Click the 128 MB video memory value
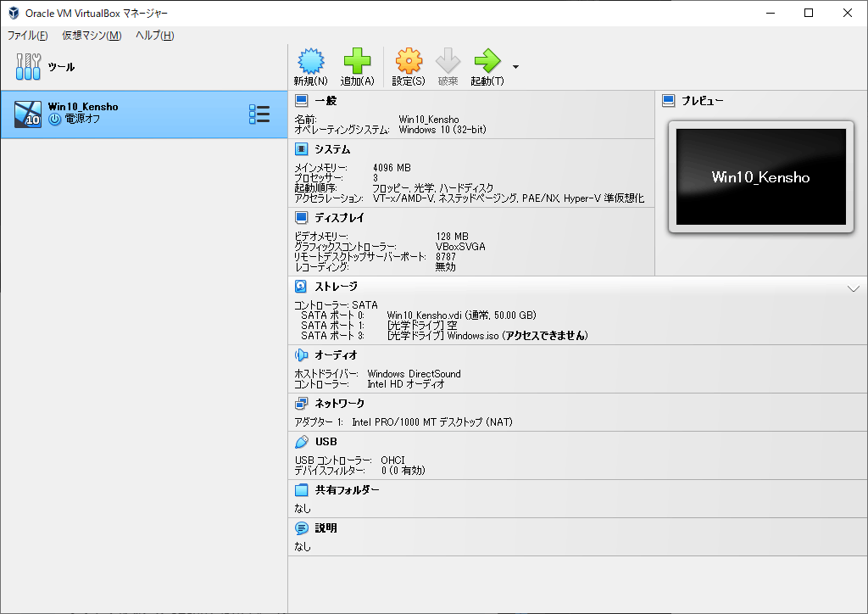This screenshot has width=868, height=614. [x=452, y=237]
